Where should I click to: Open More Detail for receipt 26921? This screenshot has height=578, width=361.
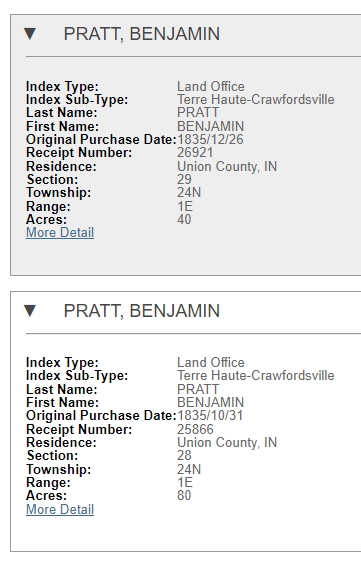(x=60, y=233)
